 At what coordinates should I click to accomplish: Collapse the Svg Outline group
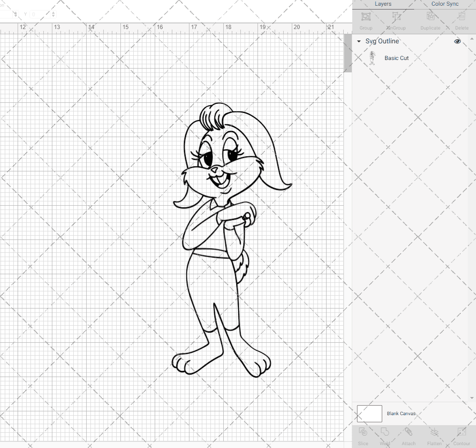(359, 41)
